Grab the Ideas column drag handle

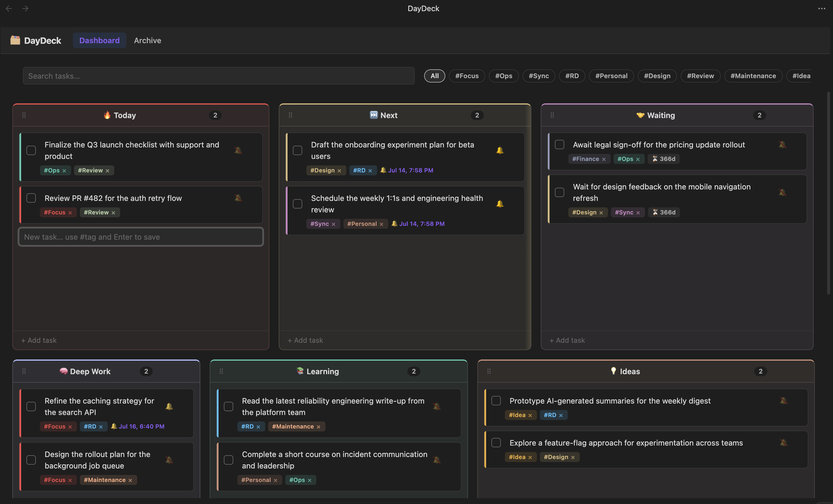click(x=489, y=371)
